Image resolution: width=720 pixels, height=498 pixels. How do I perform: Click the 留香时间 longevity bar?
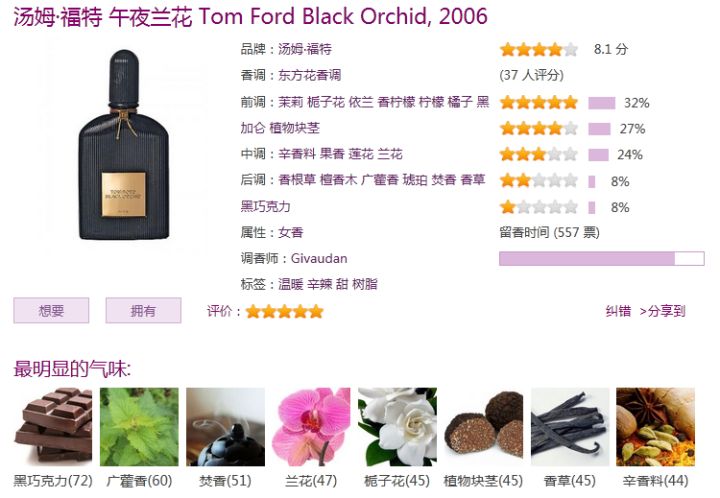tap(602, 258)
